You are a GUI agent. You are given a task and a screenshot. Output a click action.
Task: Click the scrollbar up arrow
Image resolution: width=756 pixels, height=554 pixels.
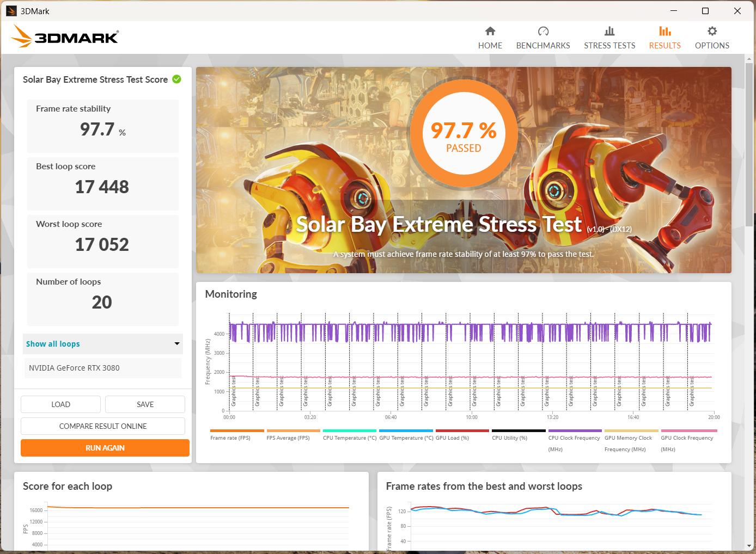749,58
